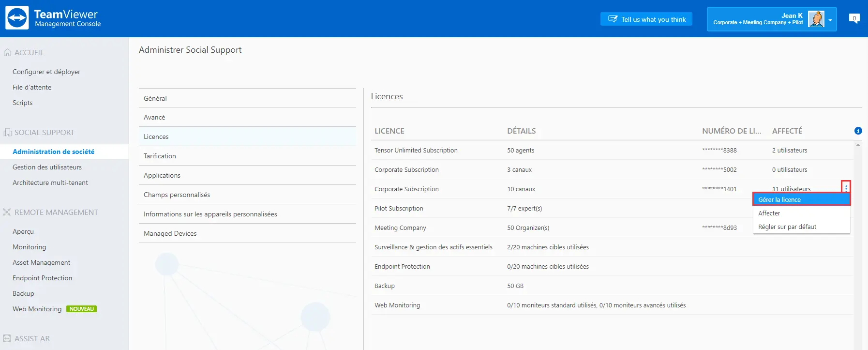Click the Accueil home icon
The height and width of the screenshot is (350, 868).
click(x=7, y=52)
